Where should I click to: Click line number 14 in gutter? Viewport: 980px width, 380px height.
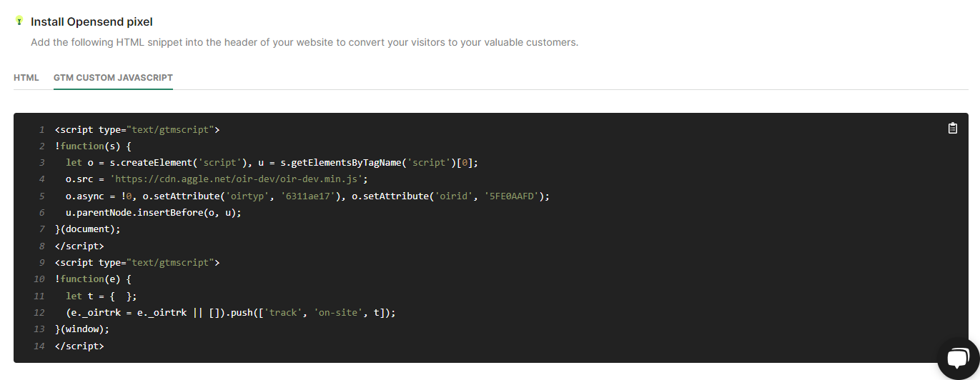[40, 346]
